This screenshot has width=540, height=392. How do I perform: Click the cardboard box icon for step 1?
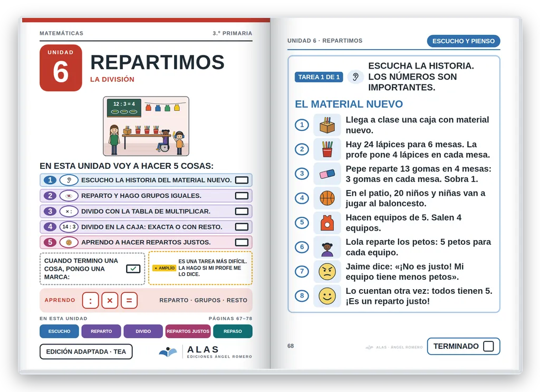327,125
